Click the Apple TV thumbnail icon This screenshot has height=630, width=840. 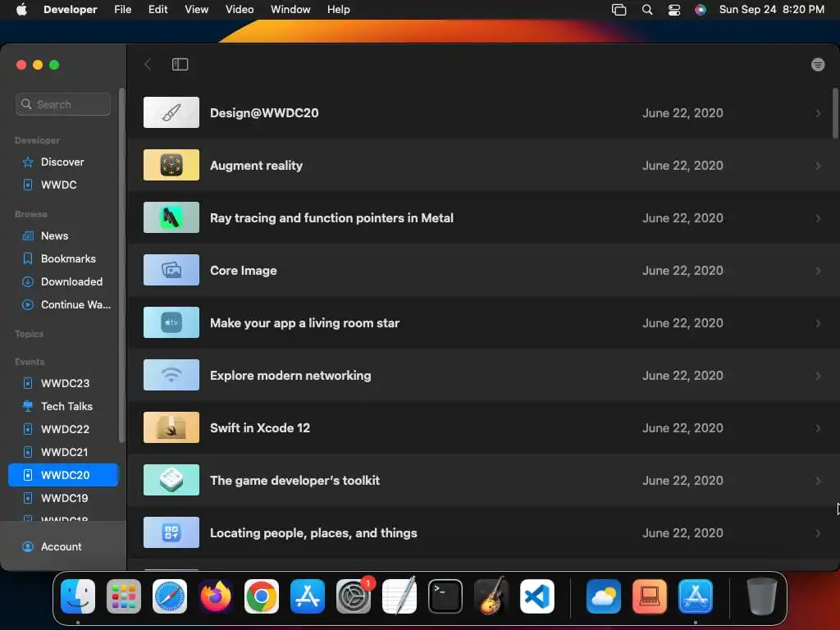click(171, 322)
